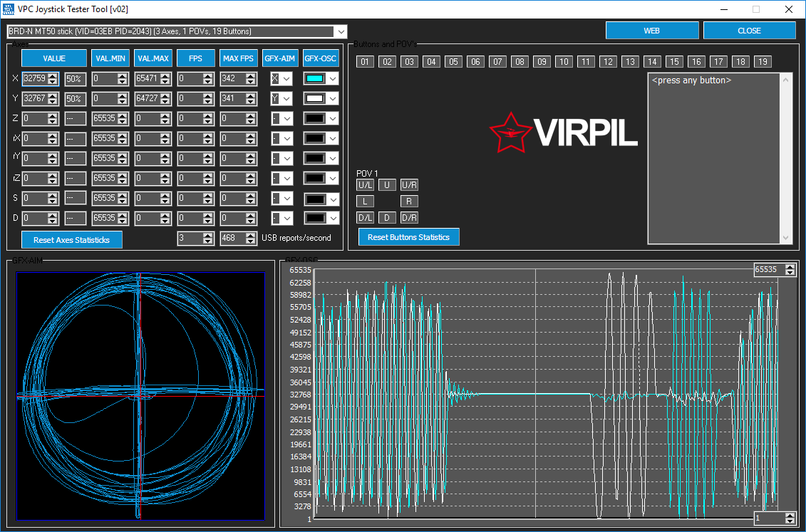The height and width of the screenshot is (532, 806).
Task: Increase the oscilloscope upper limit 65535 stepper
Action: (790, 266)
